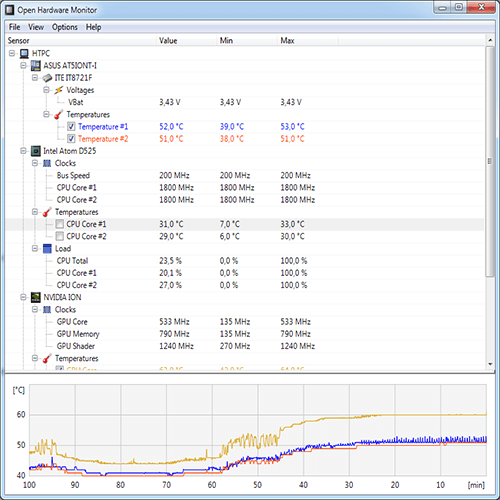This screenshot has height=500, width=500.
Task: Collapse the NVIDIA Temperatures group
Action: [x=35, y=358]
